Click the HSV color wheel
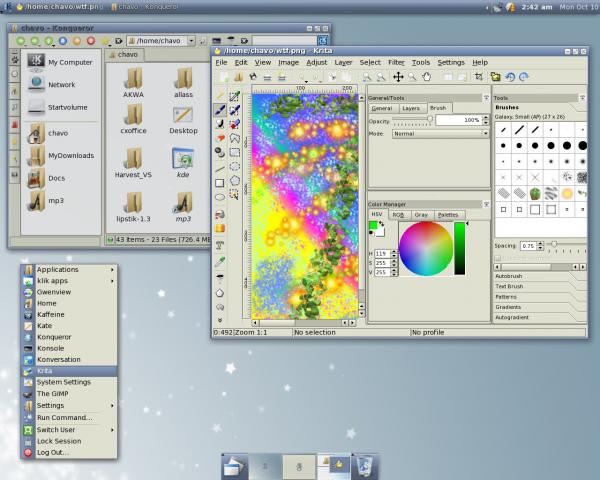This screenshot has width=600, height=480. click(426, 249)
